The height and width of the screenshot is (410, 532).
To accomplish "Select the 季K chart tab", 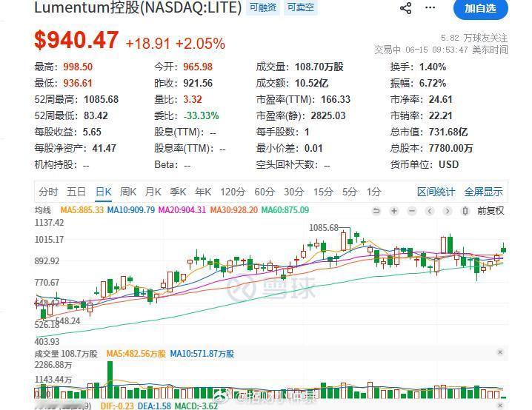I will (x=178, y=192).
